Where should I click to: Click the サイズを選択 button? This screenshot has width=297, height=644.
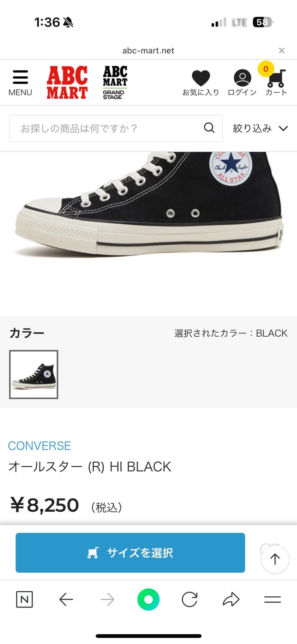[130, 553]
